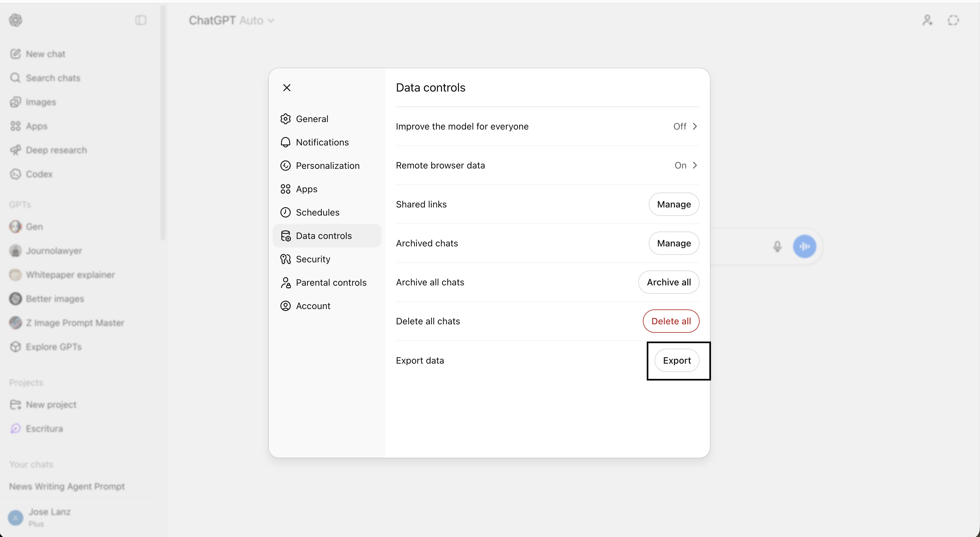Close the settings dialog with X icon
Screen dimensions: 980x537
click(287, 88)
